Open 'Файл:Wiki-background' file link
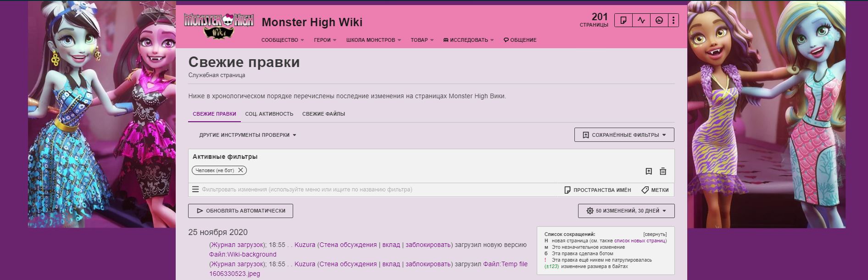 point(243,254)
